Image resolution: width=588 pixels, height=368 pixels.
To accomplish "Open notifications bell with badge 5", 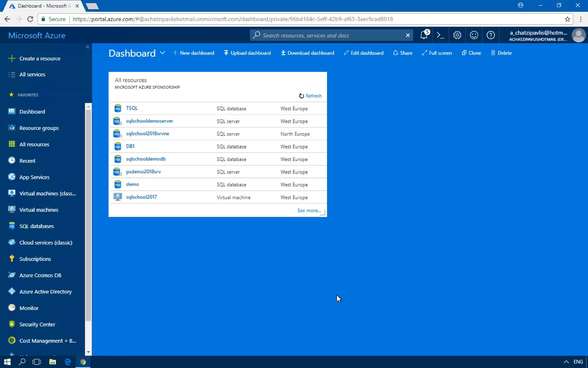I will pyautogui.click(x=424, y=35).
